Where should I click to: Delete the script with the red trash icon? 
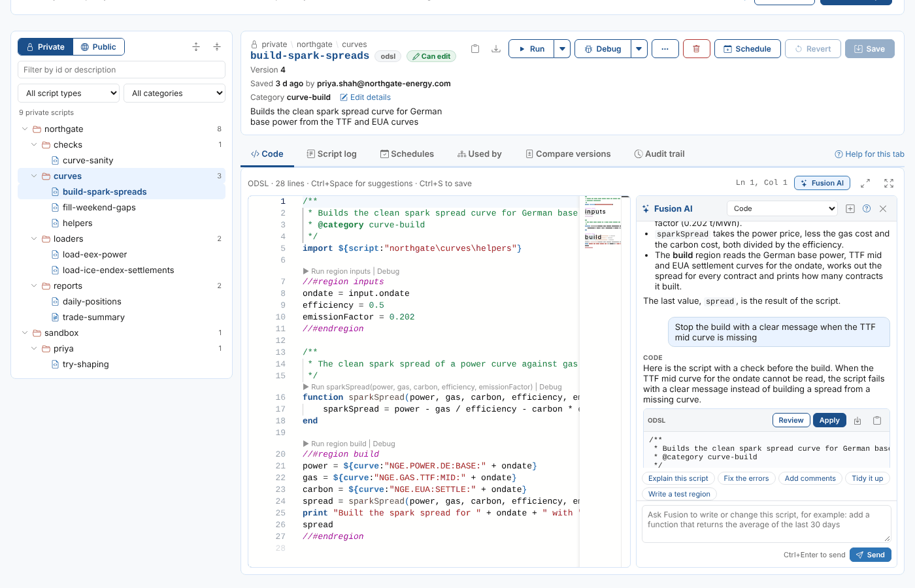pyautogui.click(x=696, y=49)
